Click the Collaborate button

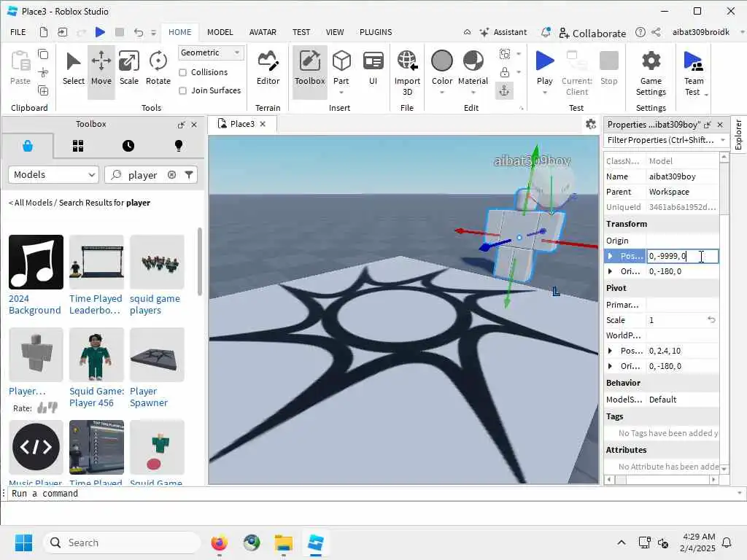click(592, 33)
